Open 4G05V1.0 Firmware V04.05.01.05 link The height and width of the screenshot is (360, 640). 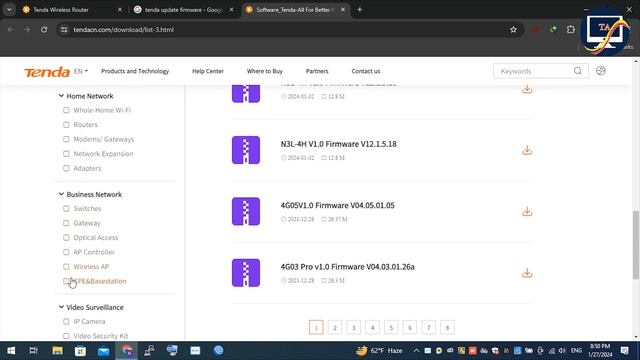coord(338,205)
